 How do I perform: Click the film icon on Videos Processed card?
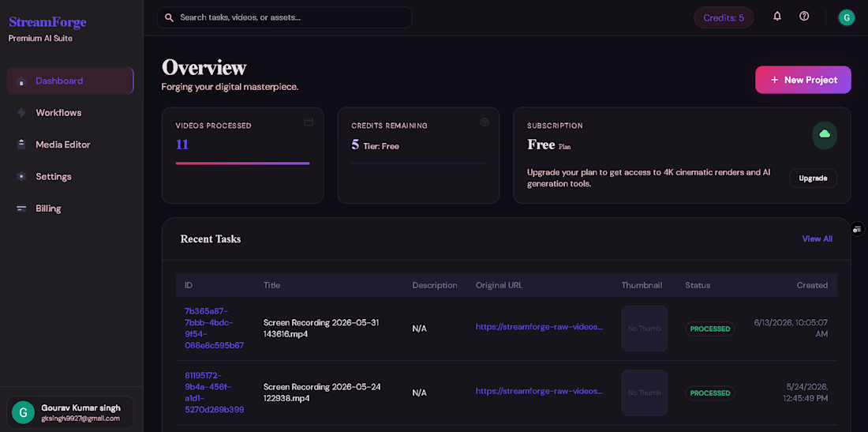pos(309,122)
